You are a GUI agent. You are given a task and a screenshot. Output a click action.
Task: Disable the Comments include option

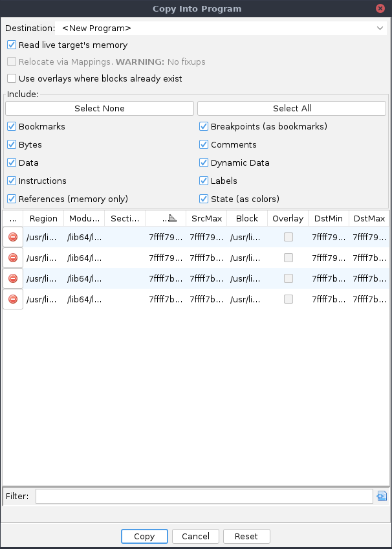coord(203,144)
